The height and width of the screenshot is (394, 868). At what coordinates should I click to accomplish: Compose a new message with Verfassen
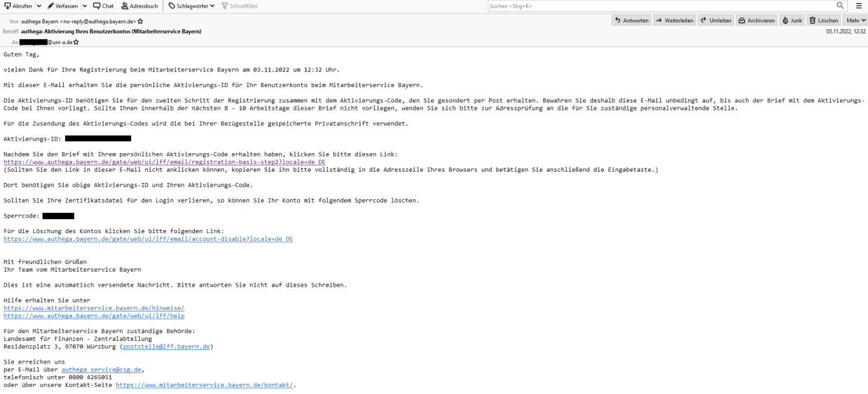63,6
